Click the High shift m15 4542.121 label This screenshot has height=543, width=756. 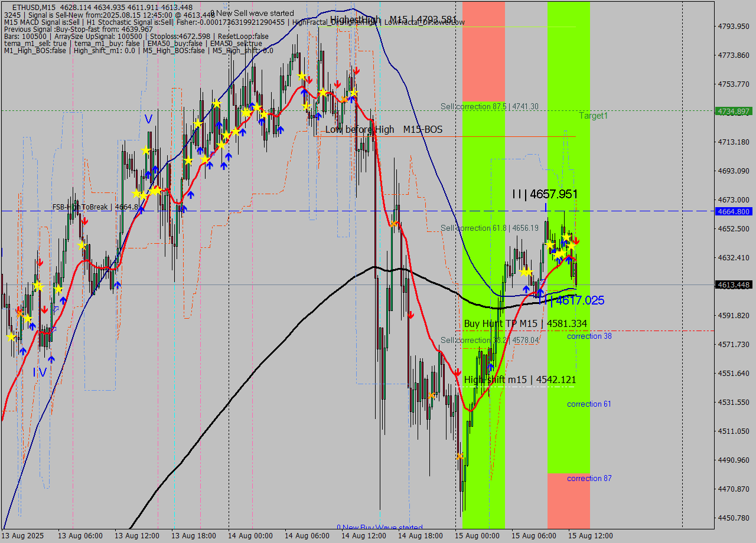521,380
